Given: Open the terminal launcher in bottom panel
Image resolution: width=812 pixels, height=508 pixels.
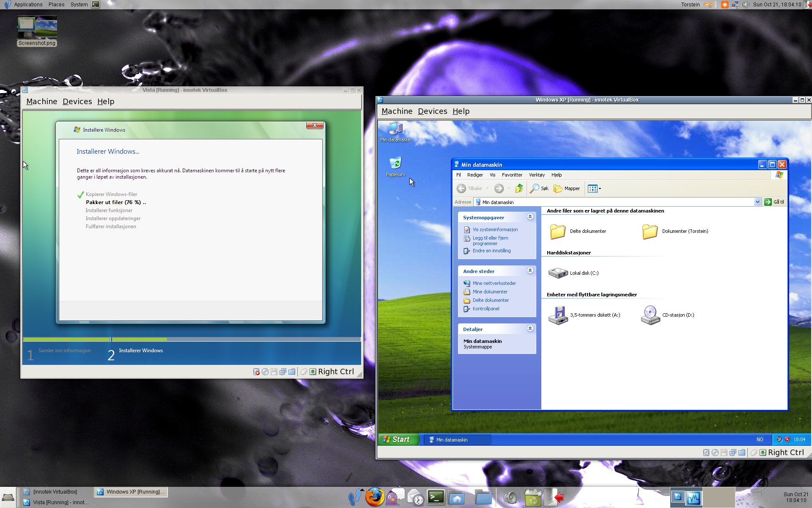Looking at the screenshot, I should coord(436,497).
